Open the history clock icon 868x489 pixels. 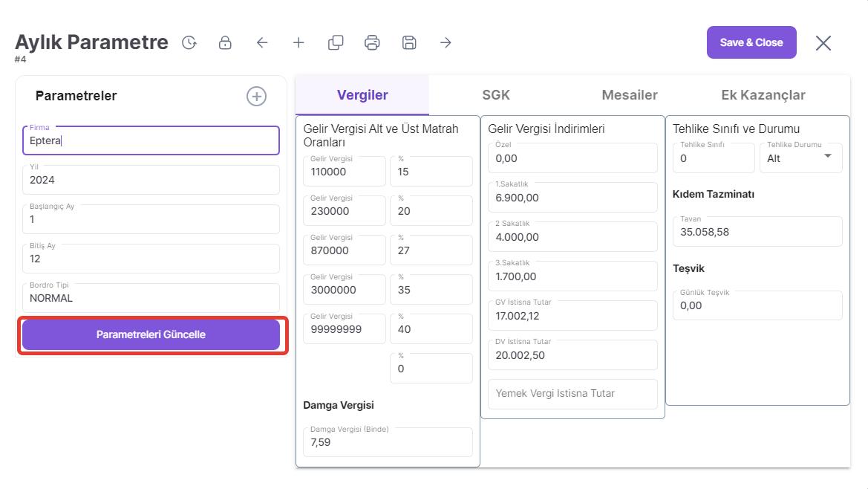click(x=189, y=43)
